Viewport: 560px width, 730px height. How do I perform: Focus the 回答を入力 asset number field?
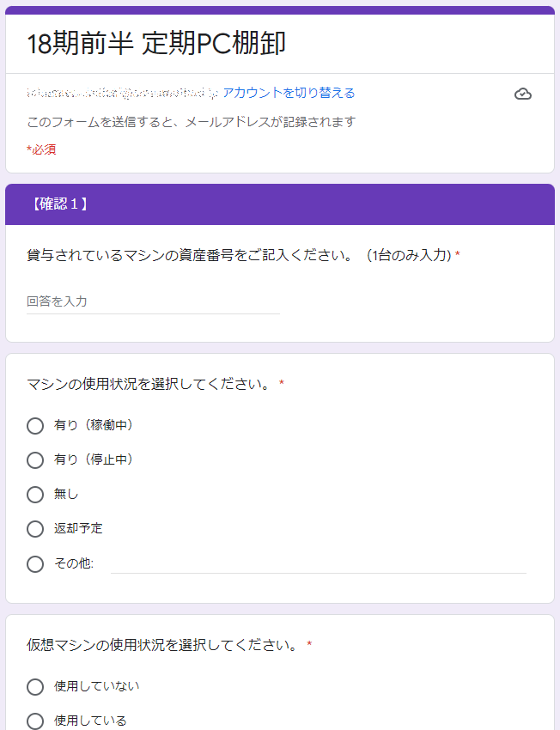pos(153,301)
